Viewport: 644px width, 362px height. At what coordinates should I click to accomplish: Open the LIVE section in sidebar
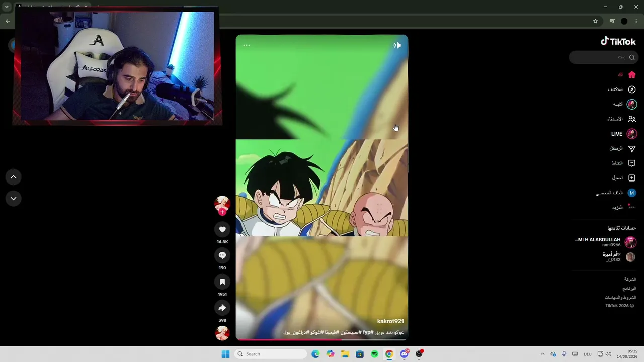624,134
